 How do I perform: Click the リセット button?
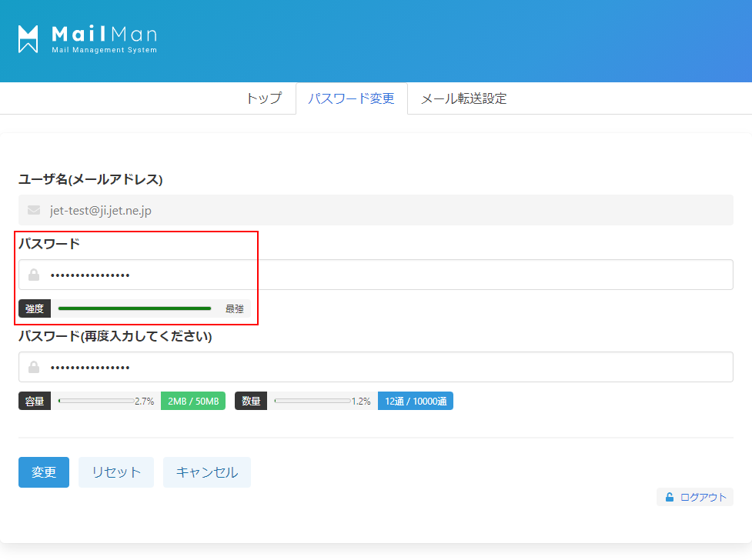tap(116, 472)
